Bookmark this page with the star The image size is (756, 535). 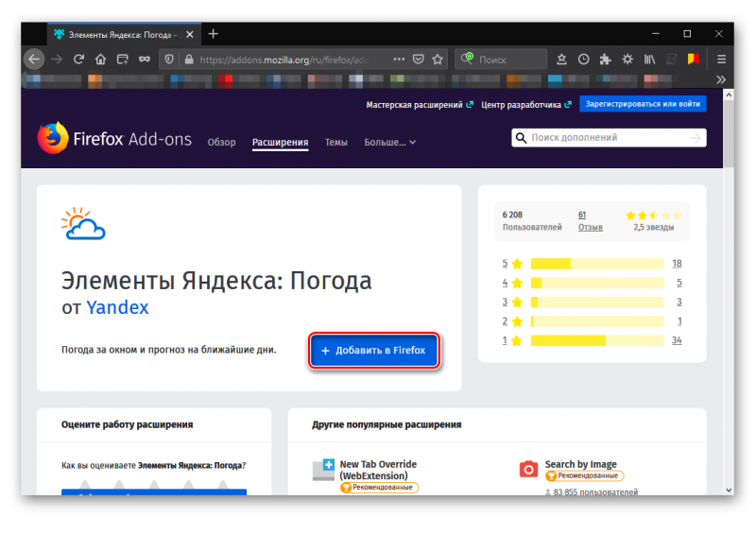(438, 60)
